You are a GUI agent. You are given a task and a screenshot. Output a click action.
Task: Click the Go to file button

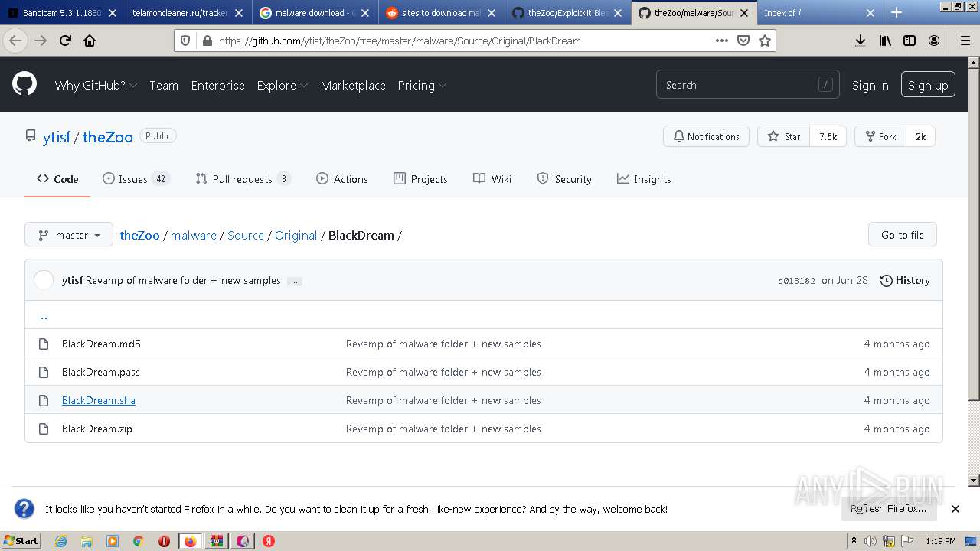[x=902, y=235]
